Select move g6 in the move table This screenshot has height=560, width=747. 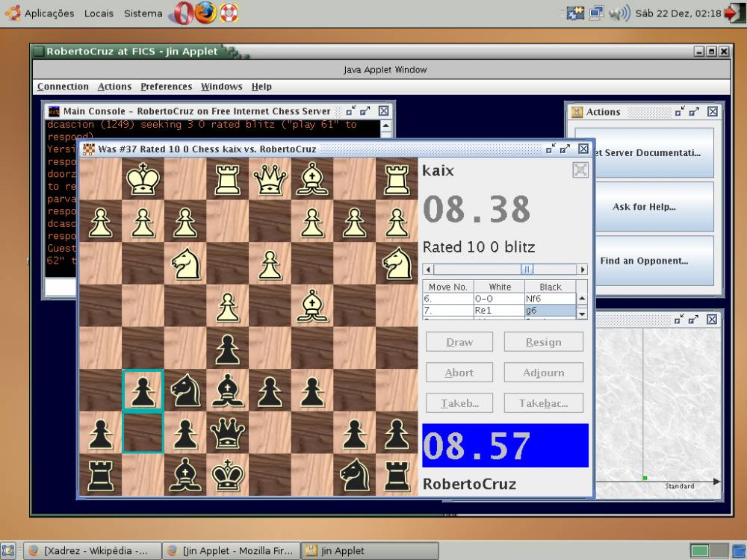[551, 311]
